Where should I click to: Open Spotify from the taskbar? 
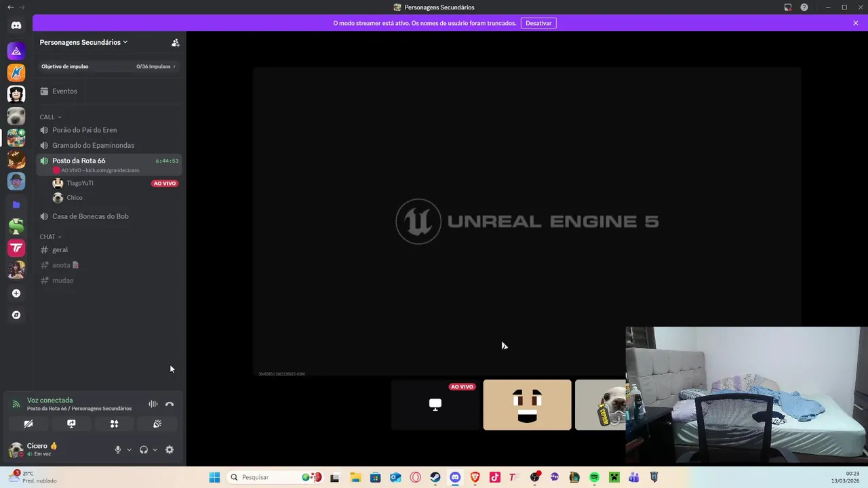[594, 477]
